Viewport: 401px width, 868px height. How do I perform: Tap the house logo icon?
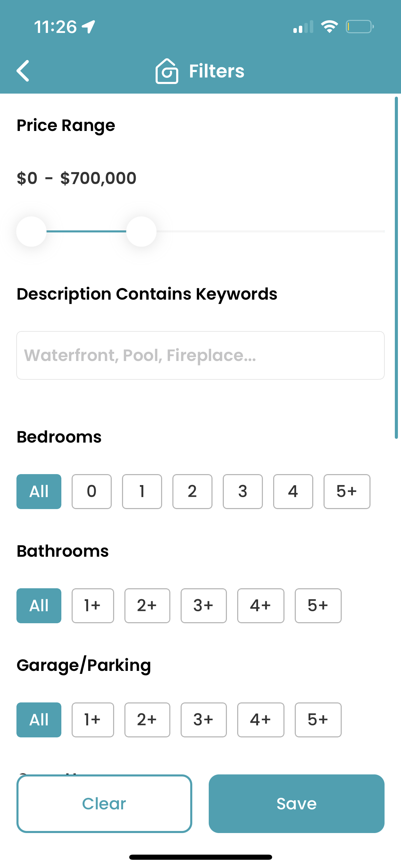[x=167, y=71]
